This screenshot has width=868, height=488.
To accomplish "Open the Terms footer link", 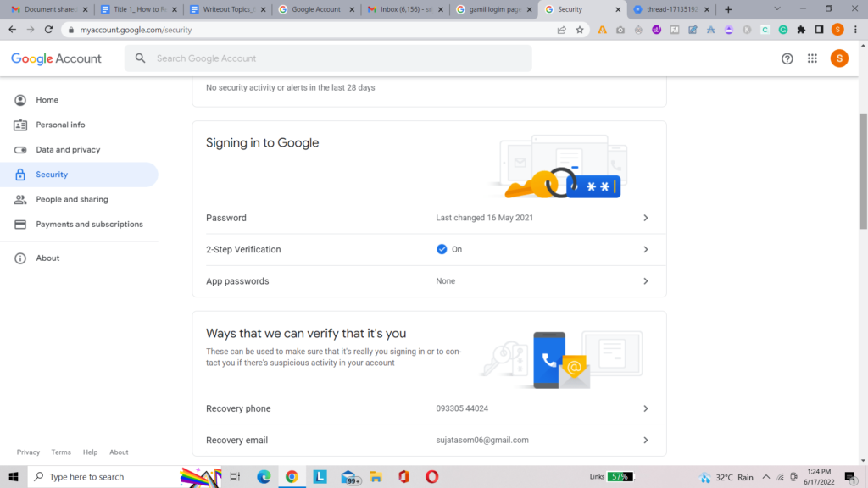I will tap(61, 452).
